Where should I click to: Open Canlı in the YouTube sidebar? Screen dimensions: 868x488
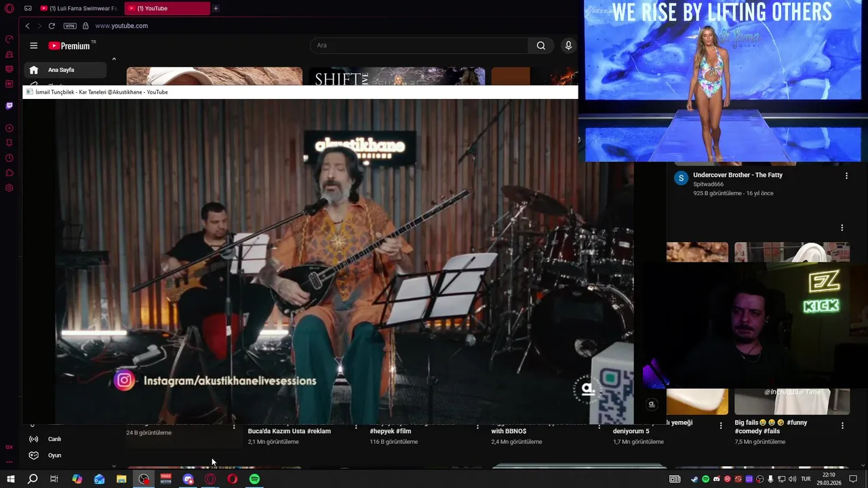pos(65,439)
